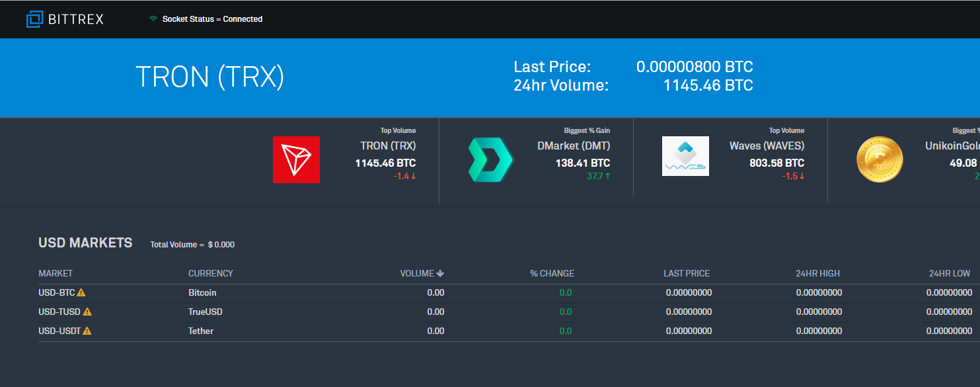This screenshot has width=980, height=387.
Task: Click the 24hr high cell in USD-BTC row
Action: pyautogui.click(x=819, y=292)
